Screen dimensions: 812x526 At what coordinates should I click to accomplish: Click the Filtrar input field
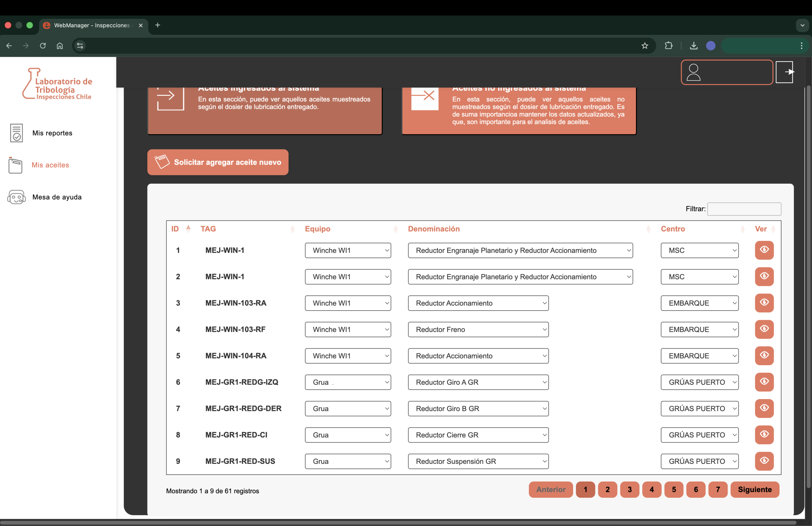[744, 209]
